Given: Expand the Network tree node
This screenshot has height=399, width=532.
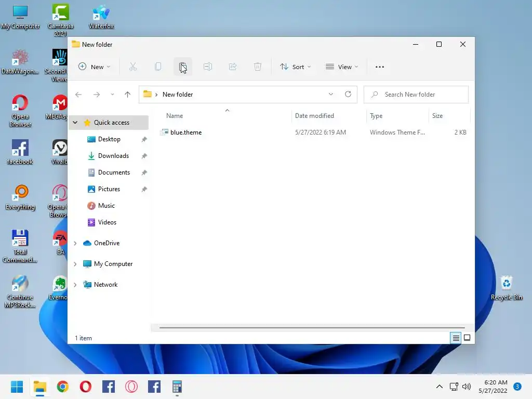Looking at the screenshot, I should tap(75, 285).
